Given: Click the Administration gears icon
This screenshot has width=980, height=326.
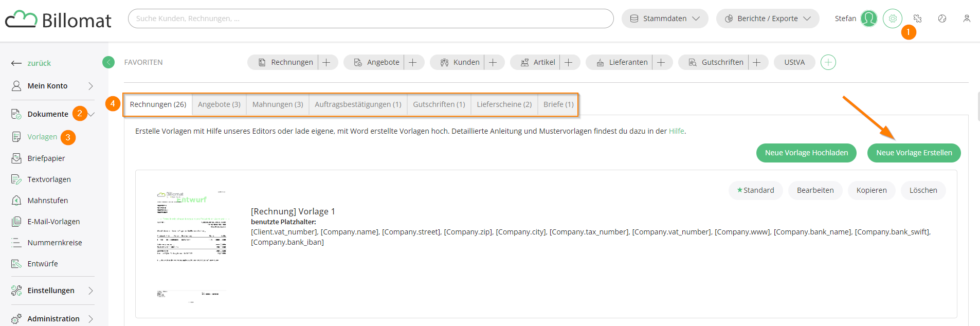Looking at the screenshot, I should [16, 319].
